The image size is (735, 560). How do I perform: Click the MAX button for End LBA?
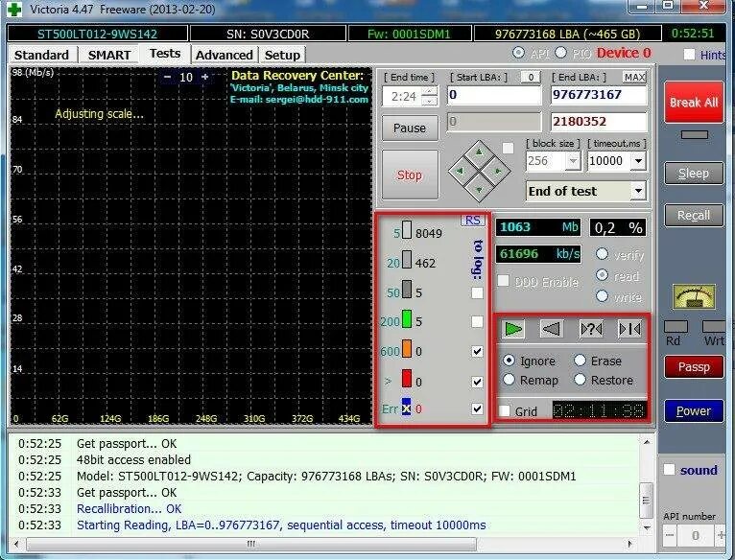click(x=634, y=77)
